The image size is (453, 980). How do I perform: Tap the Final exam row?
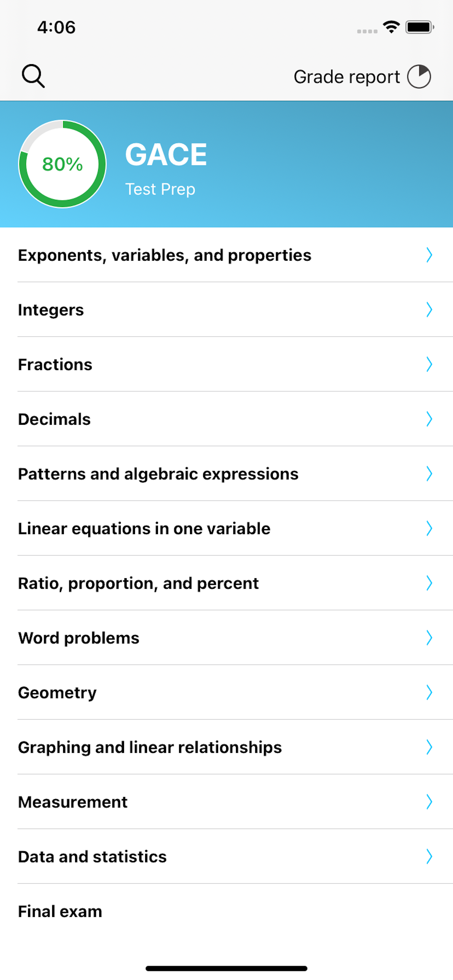pos(59,911)
